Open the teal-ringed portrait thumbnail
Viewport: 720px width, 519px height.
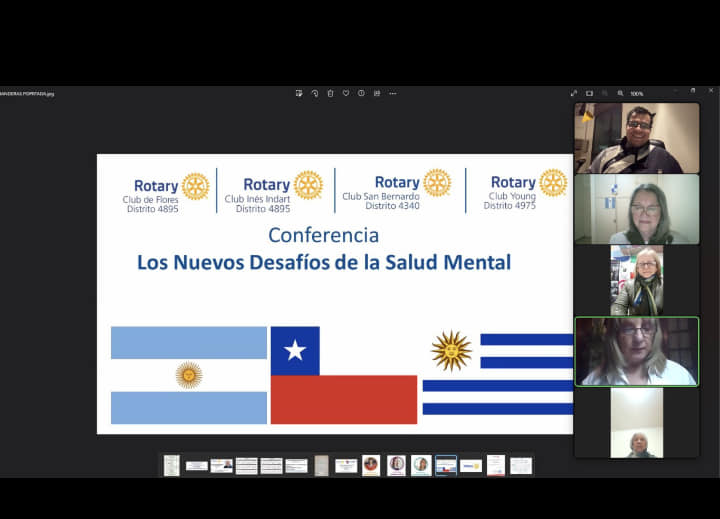pos(421,465)
